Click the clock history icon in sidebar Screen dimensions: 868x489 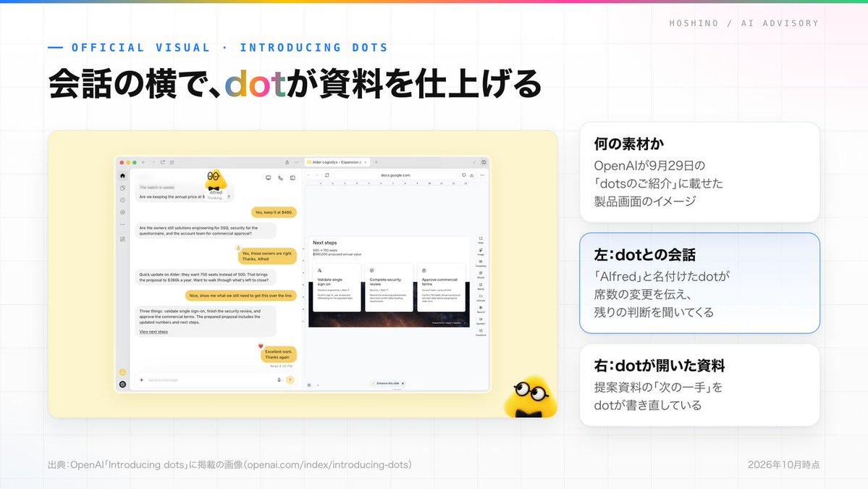122,200
